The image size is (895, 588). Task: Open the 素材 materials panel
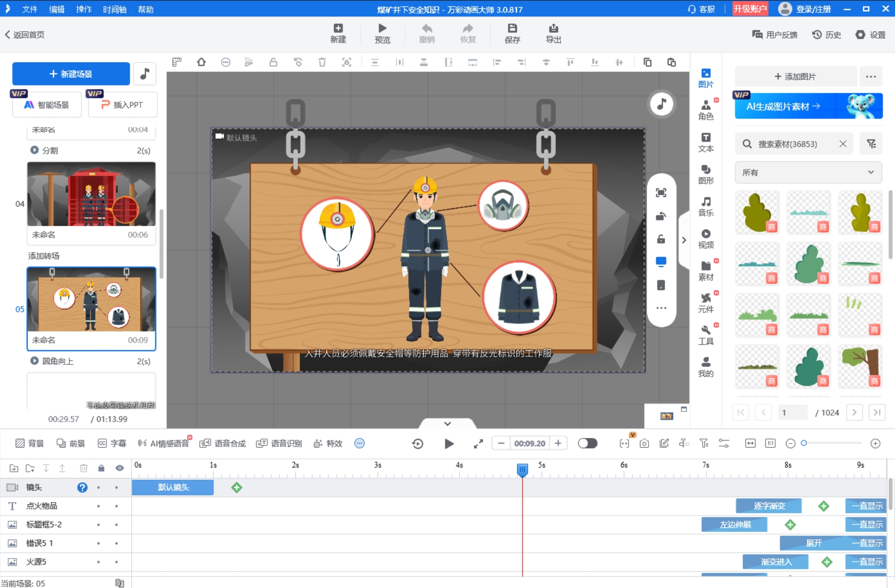[x=706, y=271]
